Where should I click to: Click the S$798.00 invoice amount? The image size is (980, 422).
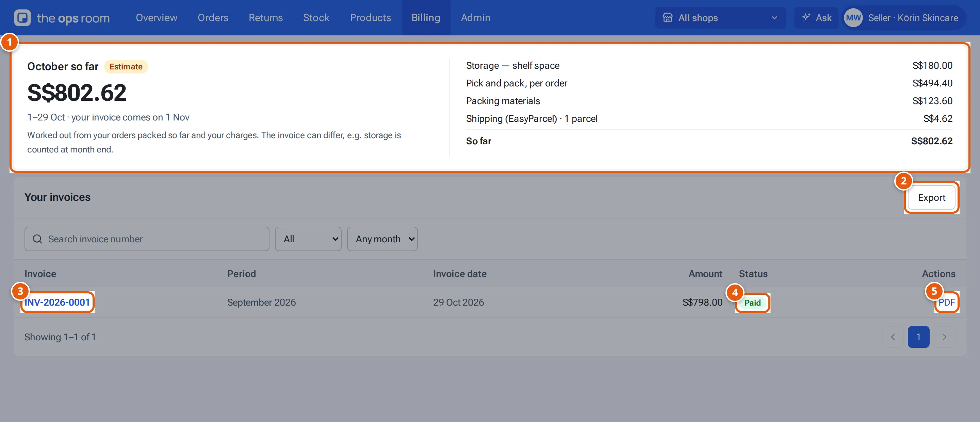coord(702,302)
